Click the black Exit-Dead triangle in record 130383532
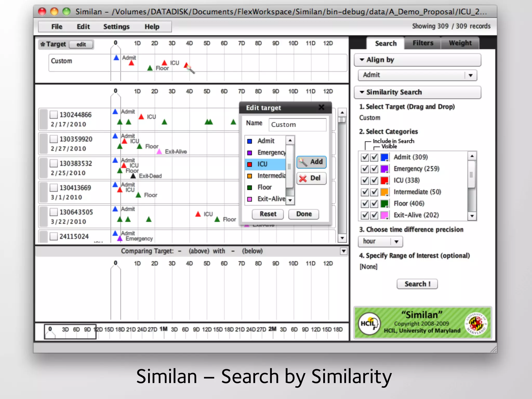Viewport: 532px width, 399px height. (x=133, y=176)
